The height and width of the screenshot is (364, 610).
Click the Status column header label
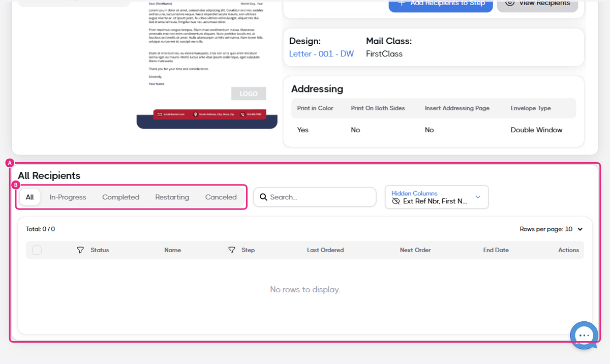(100, 250)
